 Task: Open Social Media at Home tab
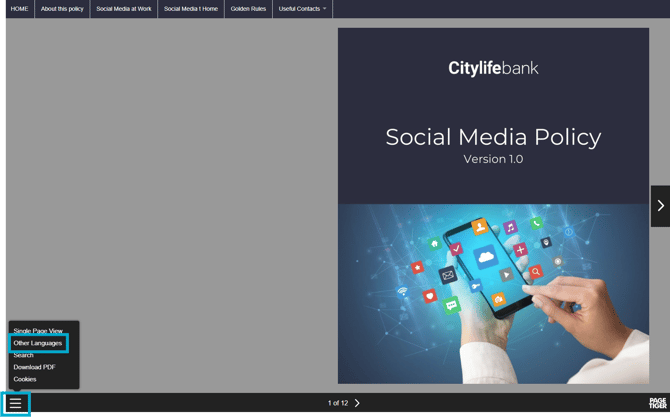pyautogui.click(x=191, y=9)
